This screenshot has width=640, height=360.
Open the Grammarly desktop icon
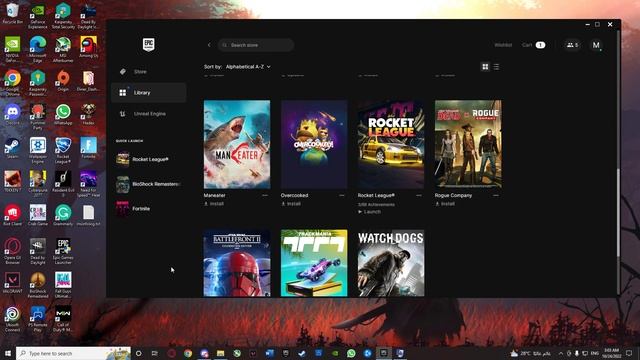coord(63,216)
